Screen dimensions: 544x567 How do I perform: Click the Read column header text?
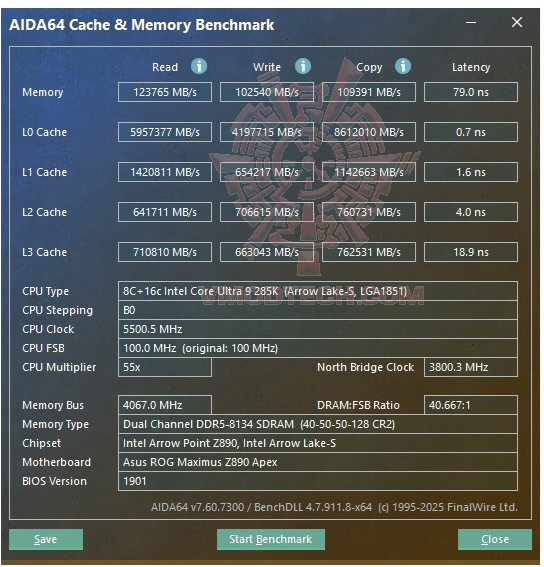pos(165,67)
